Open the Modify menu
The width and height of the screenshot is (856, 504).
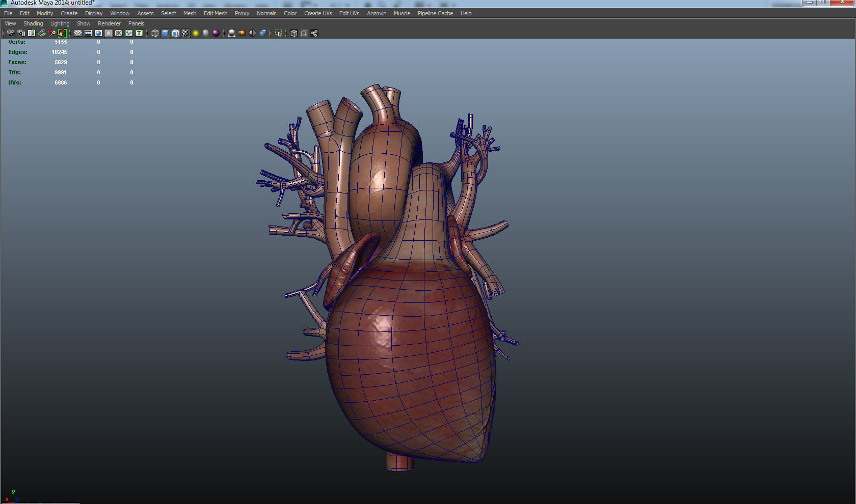click(x=45, y=13)
